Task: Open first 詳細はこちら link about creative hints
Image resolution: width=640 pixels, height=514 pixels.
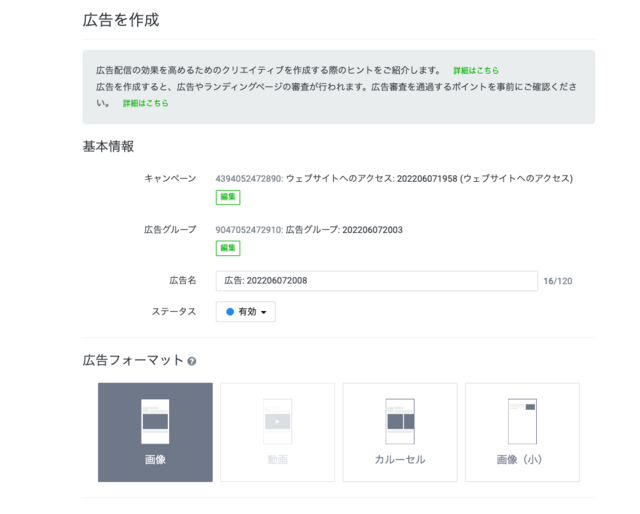Action: coord(476,71)
